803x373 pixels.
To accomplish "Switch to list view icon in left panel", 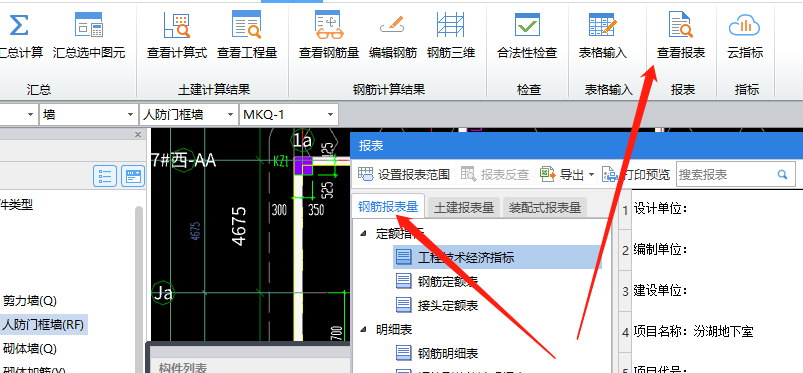I will [105, 176].
